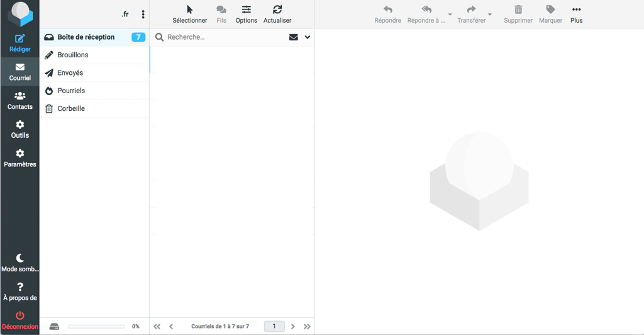Click the Supprimer trash button
644x335 pixels.
click(x=518, y=14)
